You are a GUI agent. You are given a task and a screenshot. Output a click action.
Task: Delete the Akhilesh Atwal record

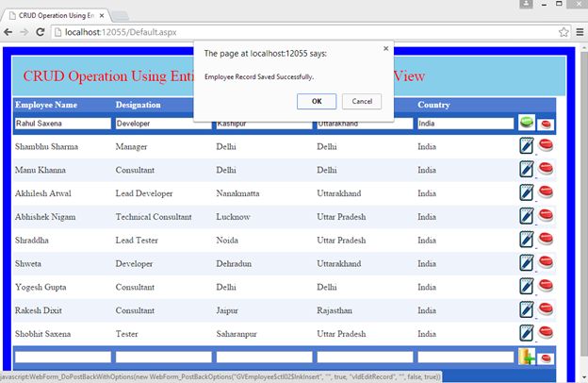click(x=546, y=191)
